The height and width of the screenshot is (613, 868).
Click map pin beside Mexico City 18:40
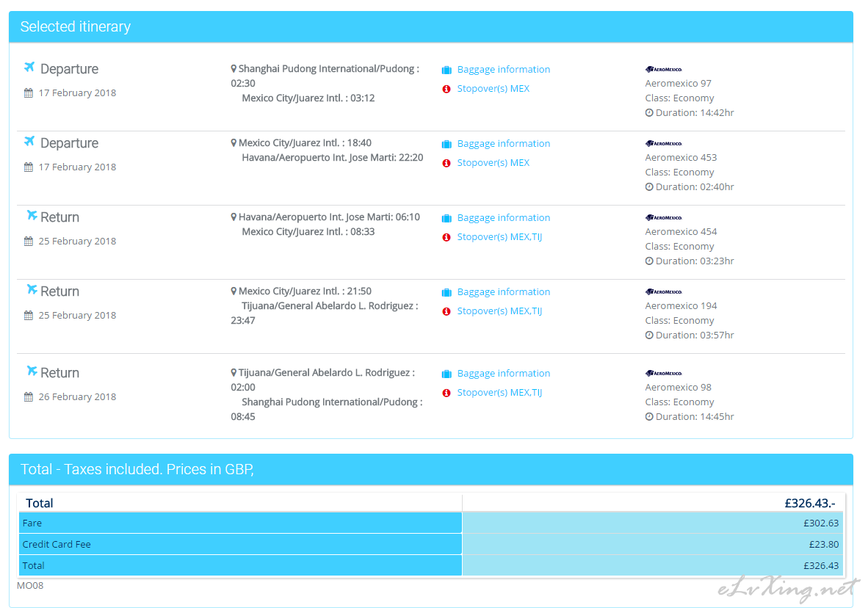234,143
